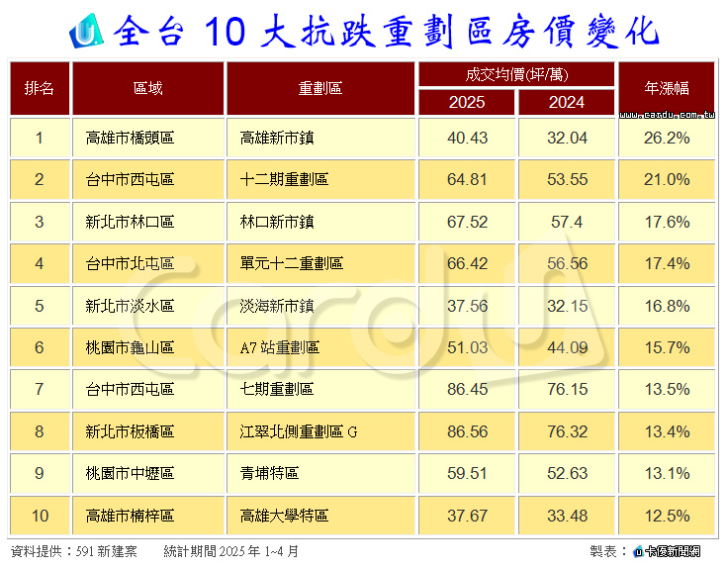Select the 桃園市中壢區 cell
The width and height of the screenshot is (728, 569).
coord(148,473)
